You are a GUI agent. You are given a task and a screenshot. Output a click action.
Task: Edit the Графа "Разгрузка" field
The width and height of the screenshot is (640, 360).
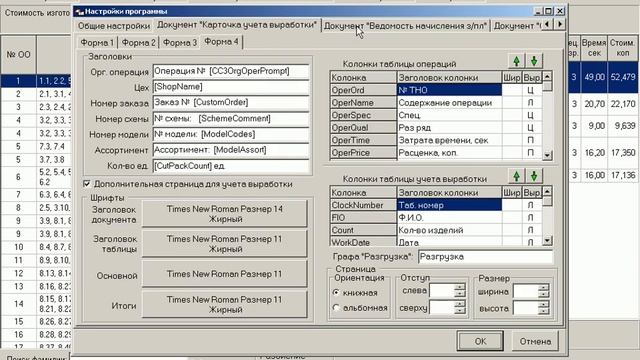[485, 257]
